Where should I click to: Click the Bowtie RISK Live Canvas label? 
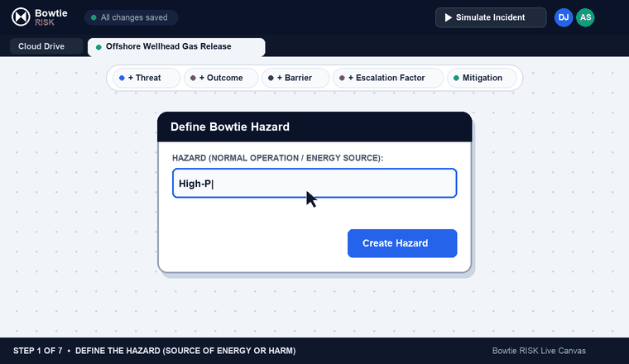coord(539,351)
